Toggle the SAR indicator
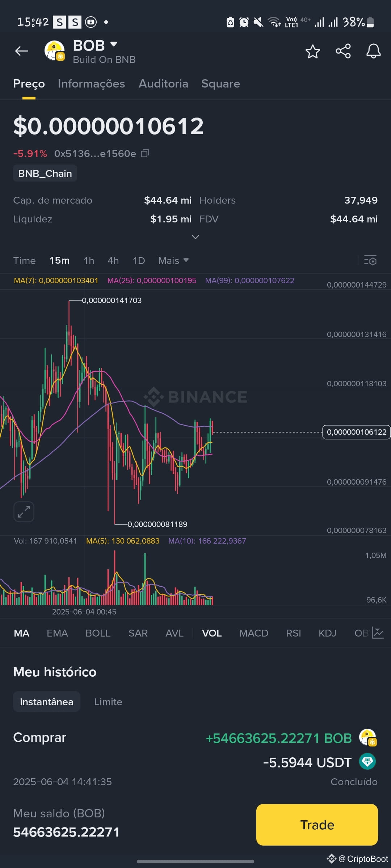 138,633
